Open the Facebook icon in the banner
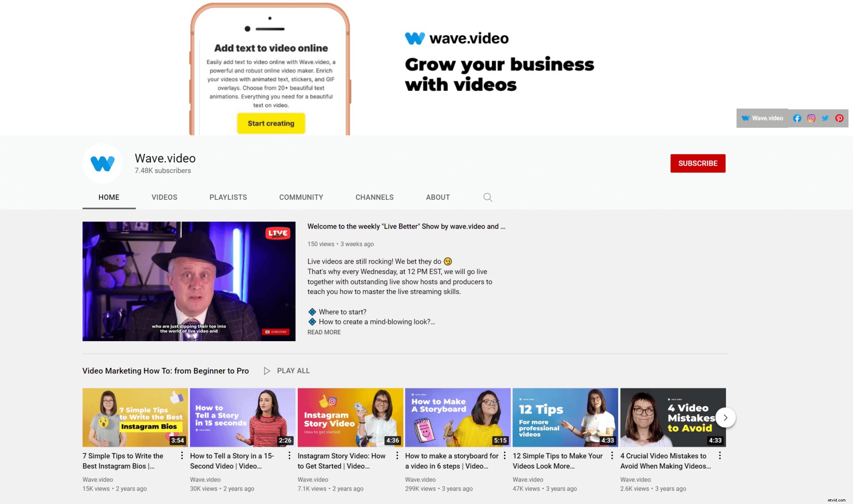Image resolution: width=853 pixels, height=504 pixels. [797, 118]
